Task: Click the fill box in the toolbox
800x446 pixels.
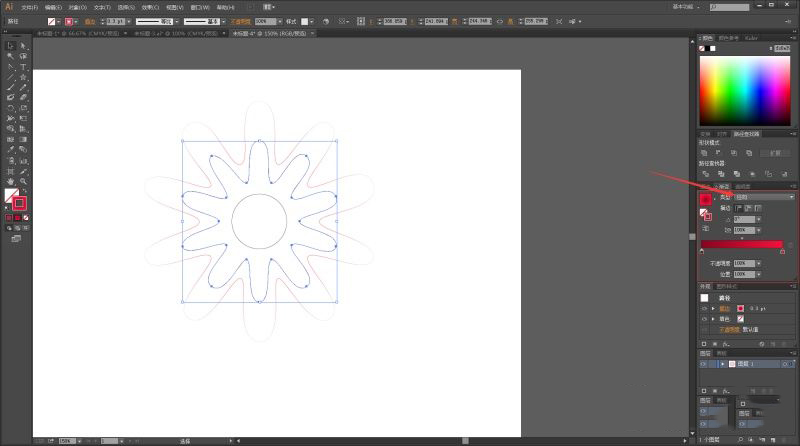Action: [9, 194]
